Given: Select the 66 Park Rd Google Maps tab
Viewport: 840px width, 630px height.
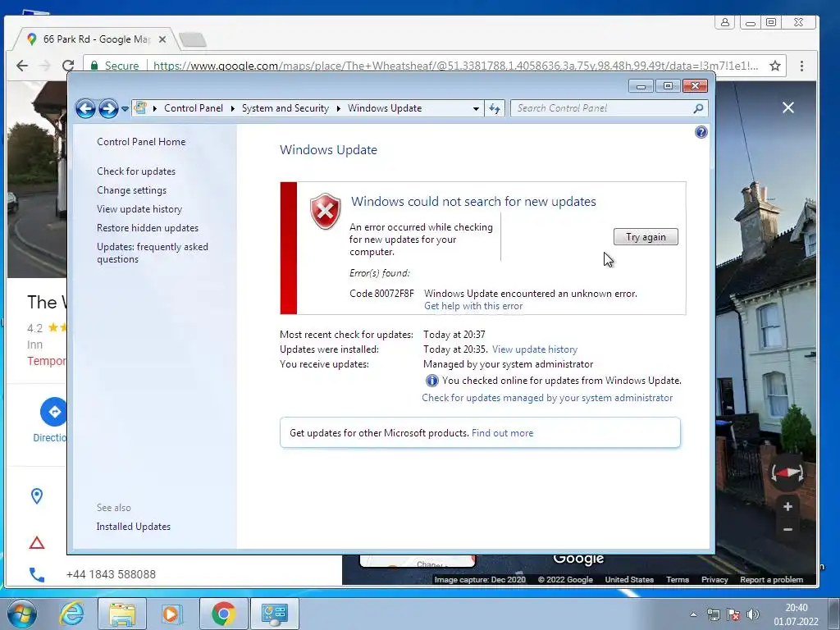Looking at the screenshot, I should point(97,39).
